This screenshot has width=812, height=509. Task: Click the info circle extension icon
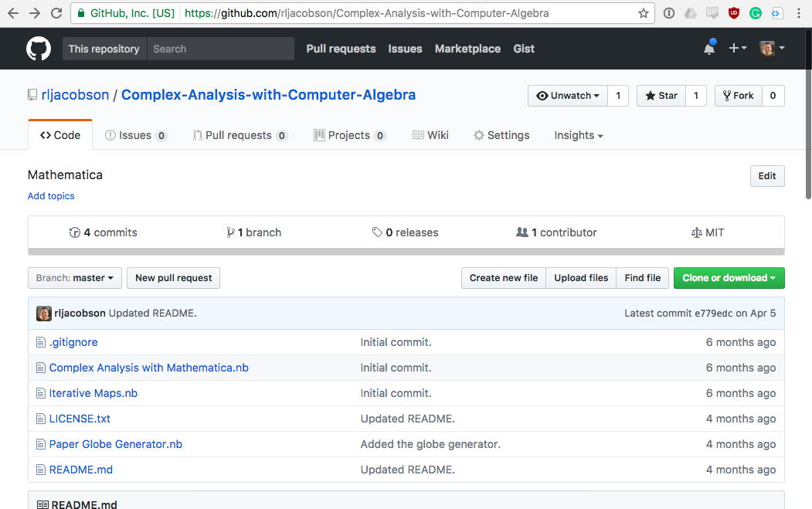point(669,13)
